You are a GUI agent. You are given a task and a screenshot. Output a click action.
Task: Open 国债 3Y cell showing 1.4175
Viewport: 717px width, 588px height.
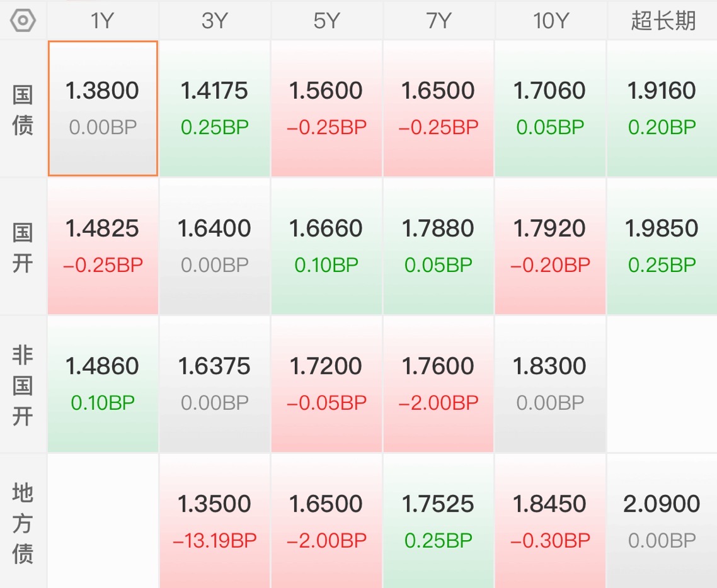pyautogui.click(x=214, y=108)
